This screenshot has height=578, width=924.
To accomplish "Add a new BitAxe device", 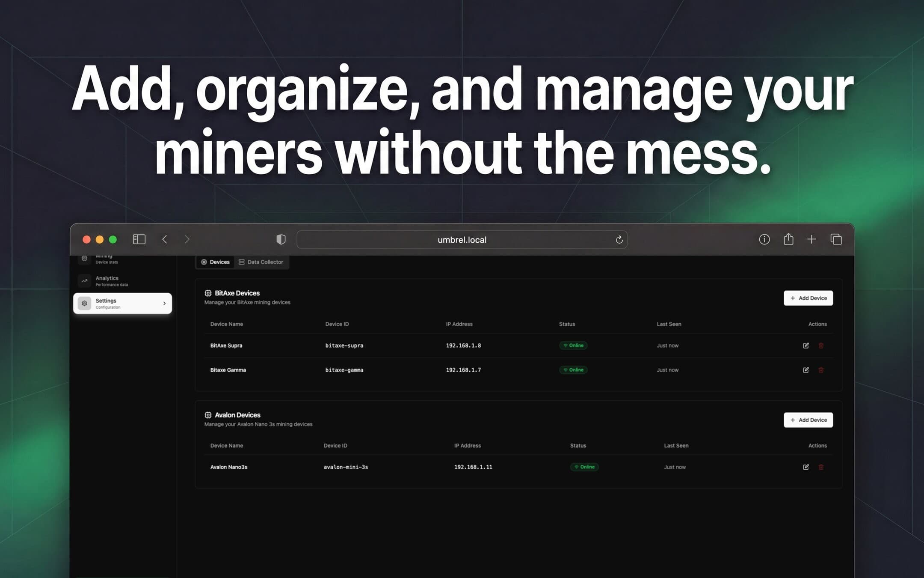I will pos(808,298).
